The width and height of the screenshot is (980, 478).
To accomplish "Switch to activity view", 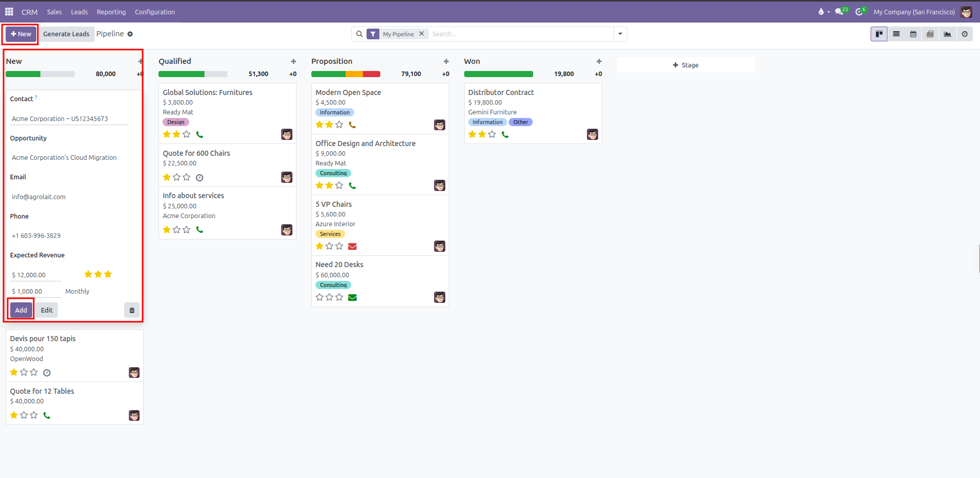I will [x=965, y=34].
